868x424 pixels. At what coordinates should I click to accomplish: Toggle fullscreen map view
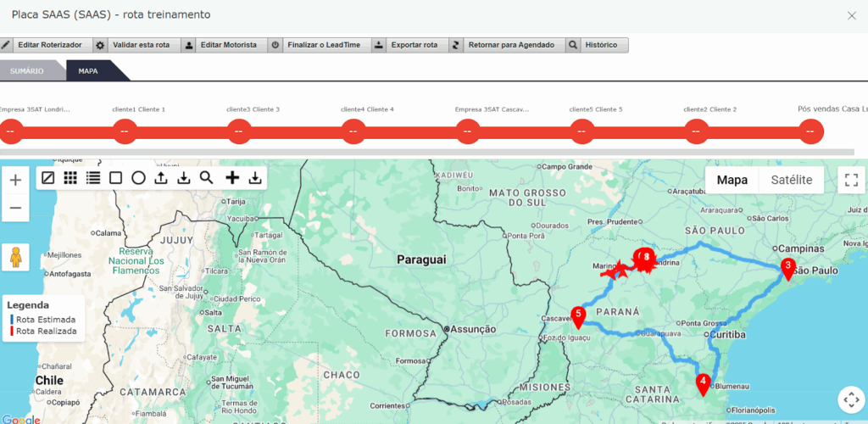point(852,180)
